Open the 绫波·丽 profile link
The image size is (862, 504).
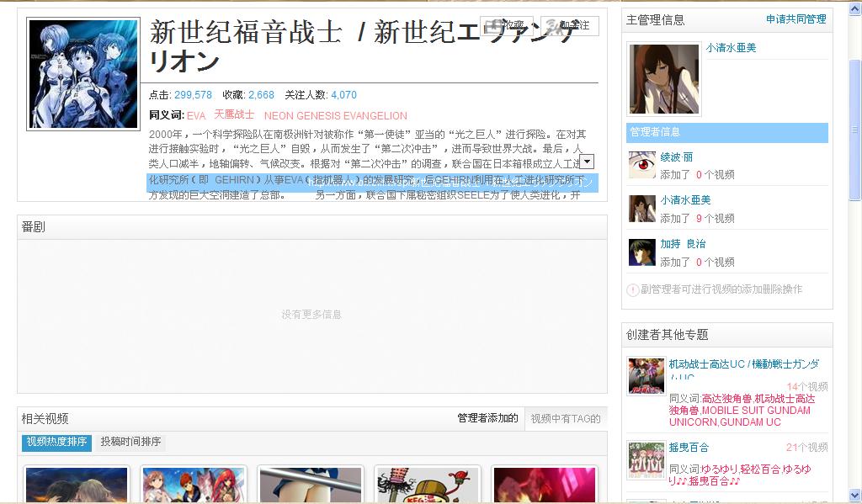(x=676, y=157)
